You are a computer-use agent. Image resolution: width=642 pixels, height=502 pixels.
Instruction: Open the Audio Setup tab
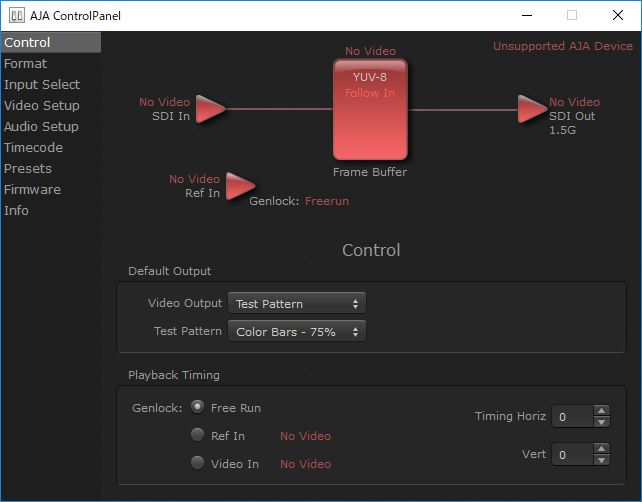tap(51, 127)
